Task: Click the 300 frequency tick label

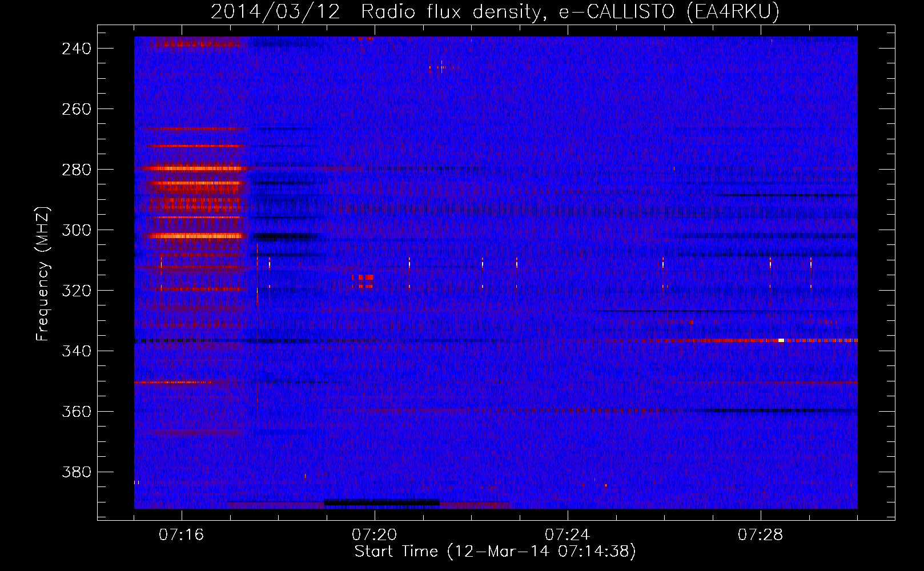Action: pos(77,230)
